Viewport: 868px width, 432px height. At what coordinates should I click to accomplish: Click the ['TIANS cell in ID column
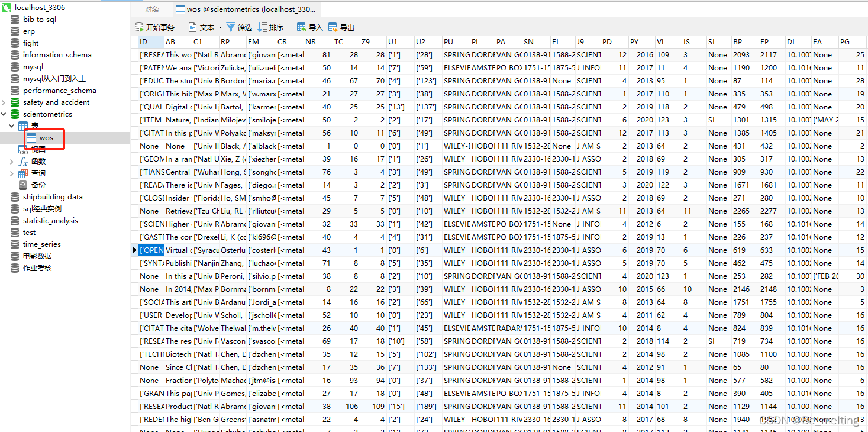pyautogui.click(x=151, y=172)
